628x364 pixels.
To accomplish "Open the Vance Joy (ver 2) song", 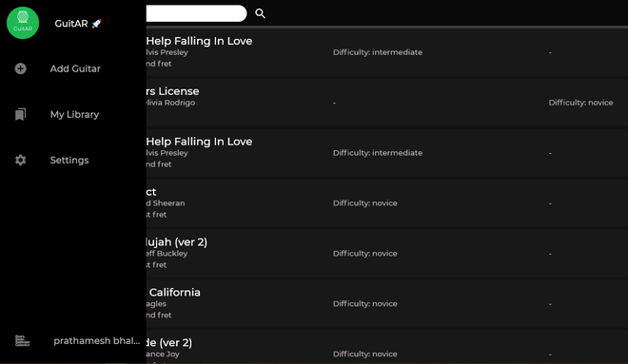I will pyautogui.click(x=387, y=347).
